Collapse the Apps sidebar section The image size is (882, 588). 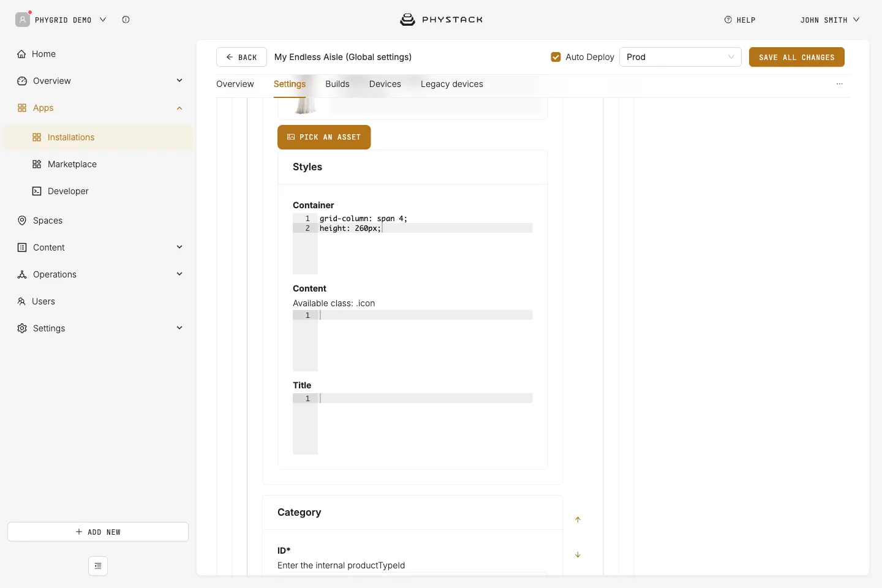[179, 108]
